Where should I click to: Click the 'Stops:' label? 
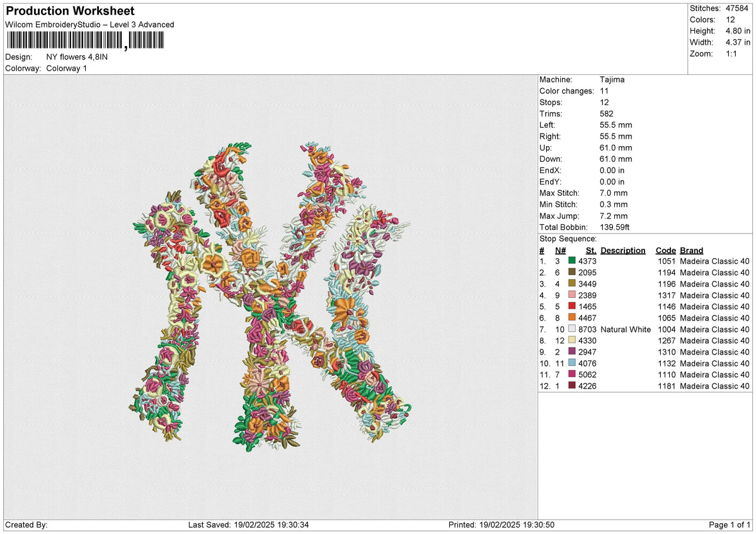551,102
